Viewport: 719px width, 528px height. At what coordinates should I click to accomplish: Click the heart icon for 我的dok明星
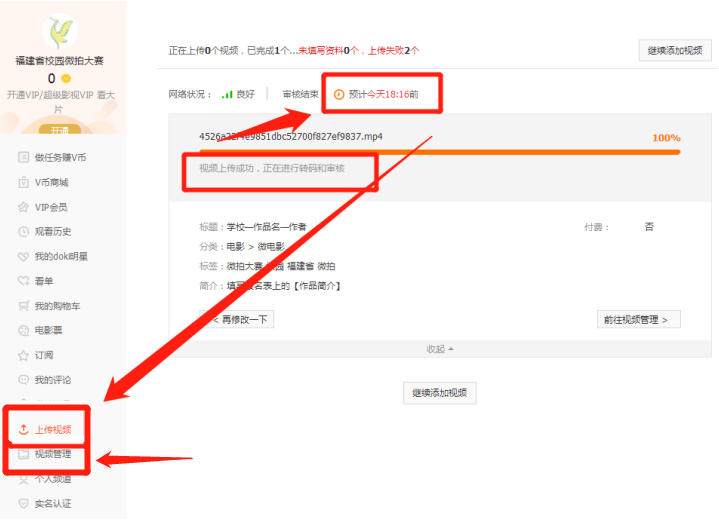[x=24, y=256]
